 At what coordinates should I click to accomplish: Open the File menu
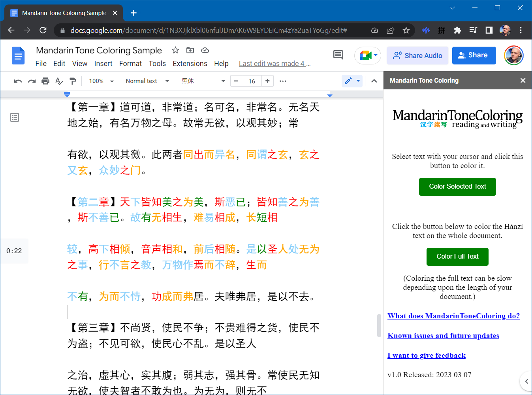(x=41, y=64)
